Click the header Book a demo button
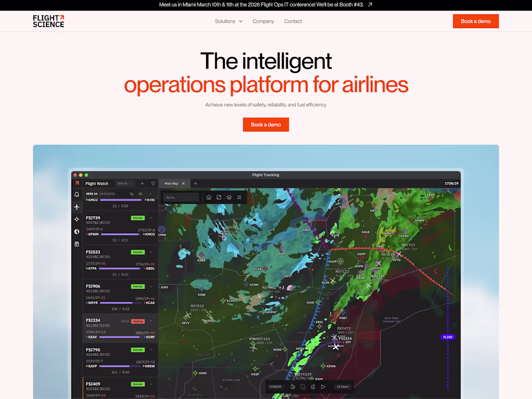The image size is (532, 399). click(476, 21)
